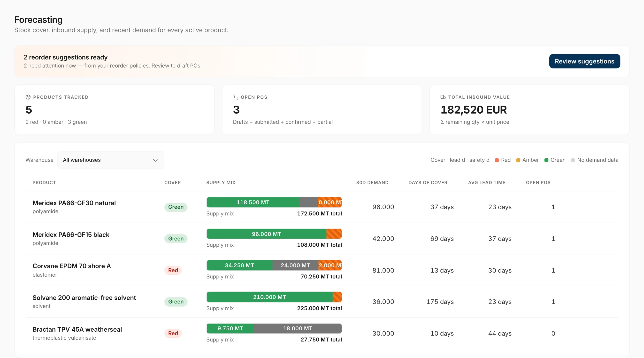The width and height of the screenshot is (644, 358).
Task: Click the Avg Lead Time column header
Action: point(486,183)
